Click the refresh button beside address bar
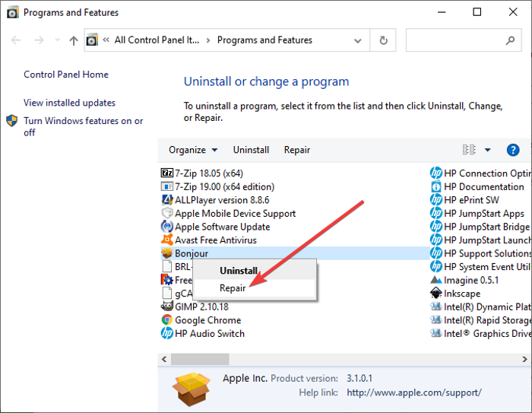 point(384,40)
